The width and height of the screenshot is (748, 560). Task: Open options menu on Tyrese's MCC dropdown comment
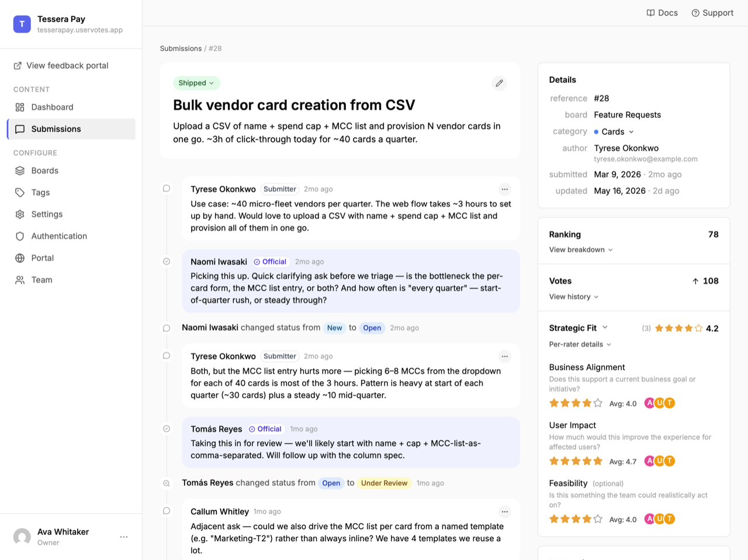[505, 356]
